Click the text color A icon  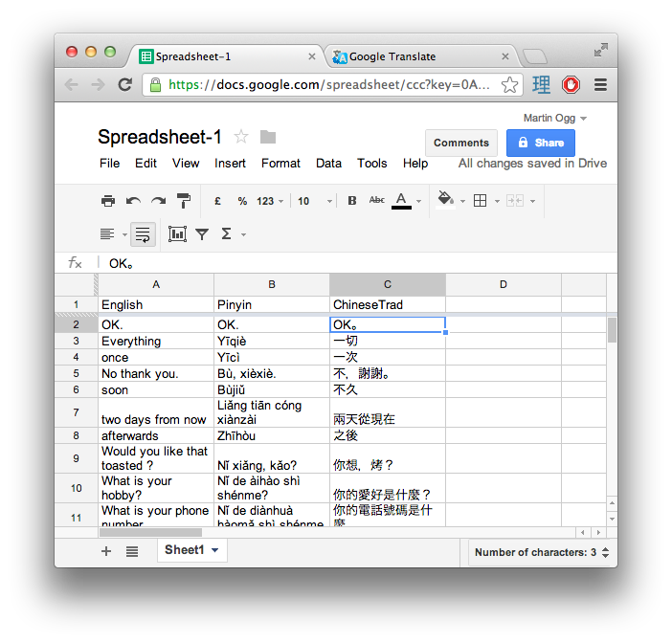click(401, 201)
